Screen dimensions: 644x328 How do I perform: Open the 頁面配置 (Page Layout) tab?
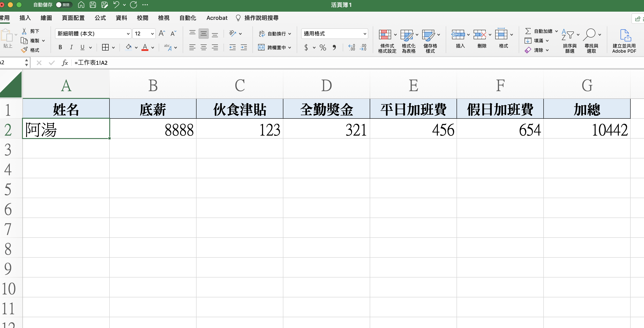click(73, 18)
